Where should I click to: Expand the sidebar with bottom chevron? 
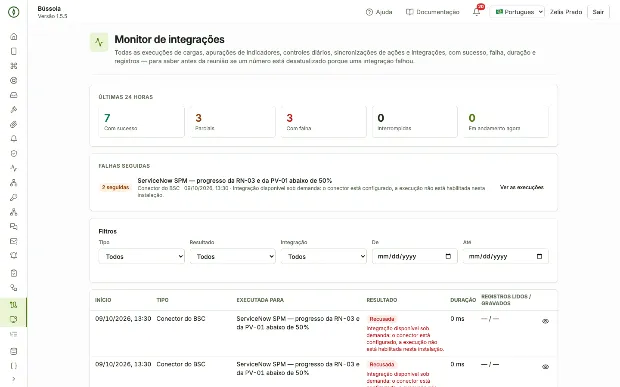(x=13, y=379)
